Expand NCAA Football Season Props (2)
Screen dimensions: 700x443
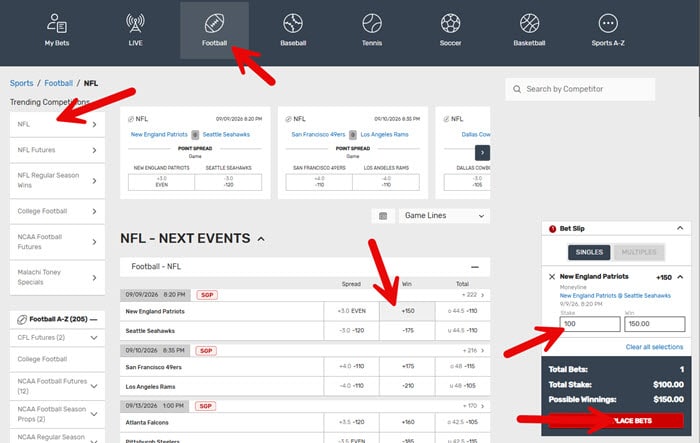pos(94,414)
